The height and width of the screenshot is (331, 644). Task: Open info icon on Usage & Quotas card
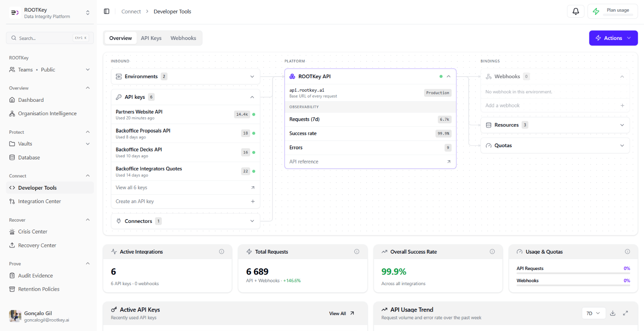(x=627, y=252)
